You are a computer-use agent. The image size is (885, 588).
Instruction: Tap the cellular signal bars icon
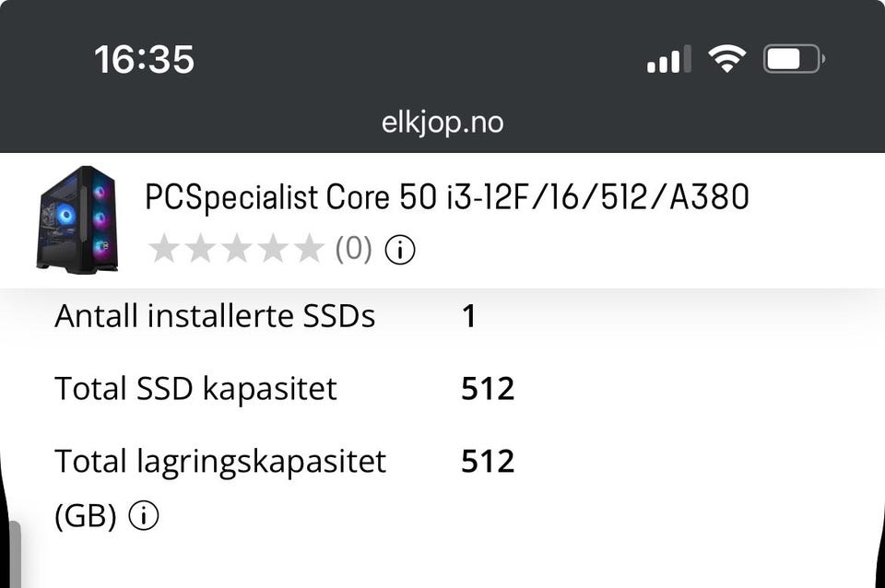pos(668,61)
